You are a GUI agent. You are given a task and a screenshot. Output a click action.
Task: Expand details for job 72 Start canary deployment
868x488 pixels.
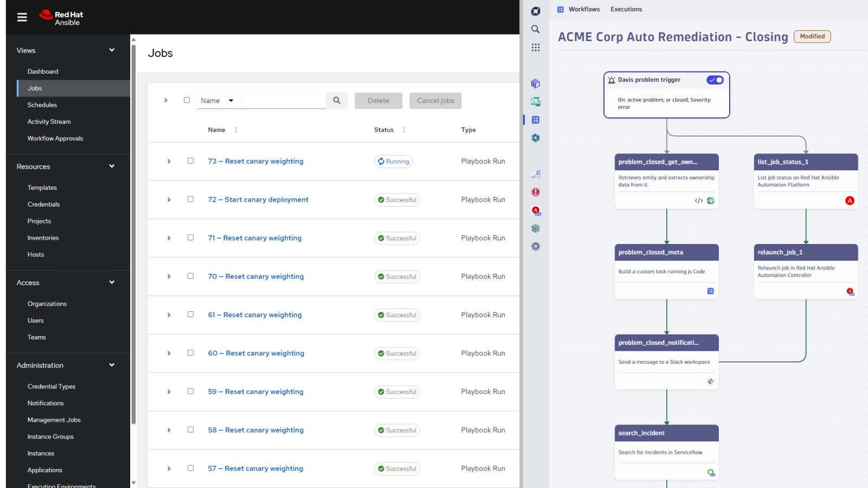[168, 200]
